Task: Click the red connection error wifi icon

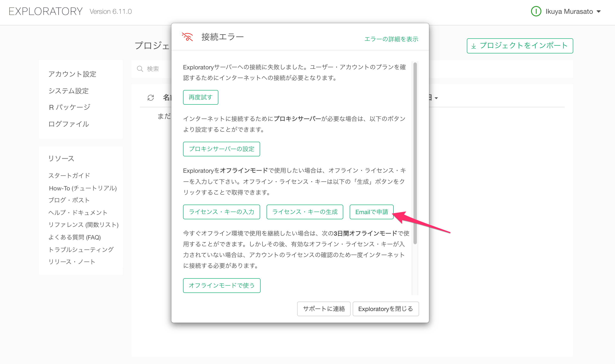Action: point(187,37)
